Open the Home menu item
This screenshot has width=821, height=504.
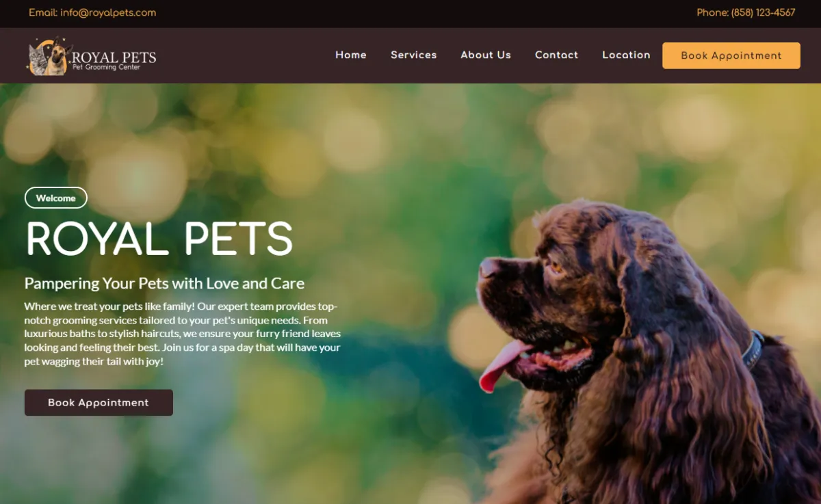point(351,55)
